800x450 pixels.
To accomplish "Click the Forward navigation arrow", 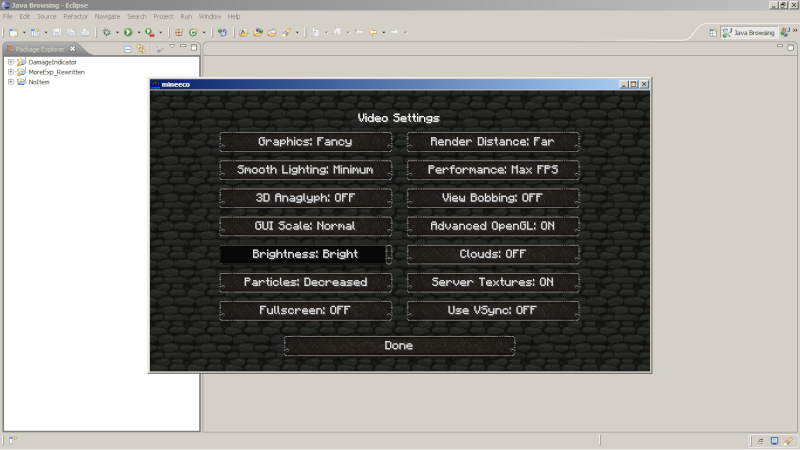I will point(394,32).
